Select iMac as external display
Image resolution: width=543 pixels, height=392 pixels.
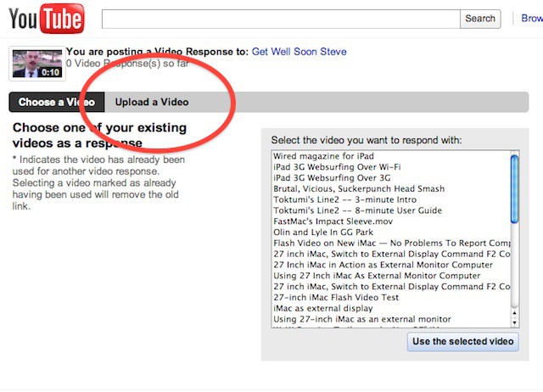click(390, 309)
